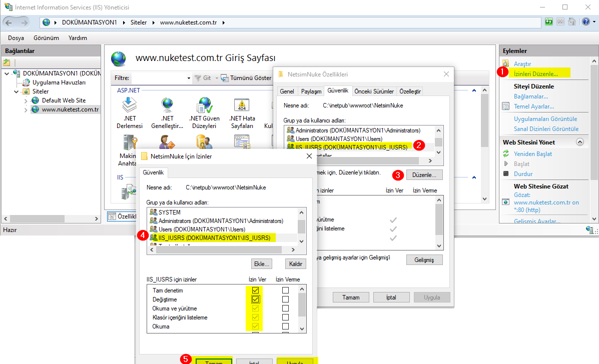Click the Bağlamalar... link
Viewport: 599px width, 364px height.
pos(530,96)
